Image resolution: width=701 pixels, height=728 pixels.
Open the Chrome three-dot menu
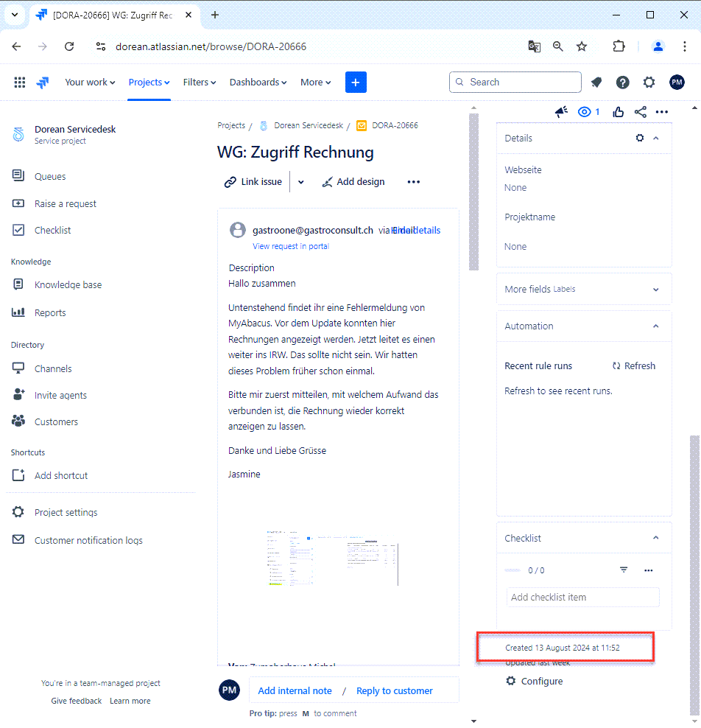click(x=685, y=46)
